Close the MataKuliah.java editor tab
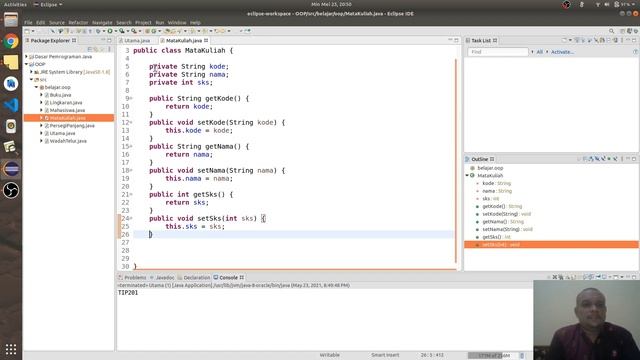Image resolution: width=640 pixels, height=360 pixels. click(x=206, y=40)
